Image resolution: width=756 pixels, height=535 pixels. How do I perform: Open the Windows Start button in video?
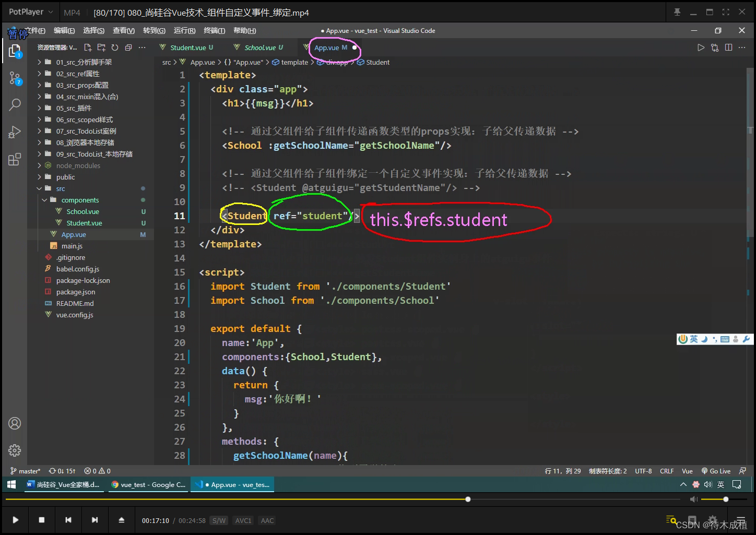11,485
